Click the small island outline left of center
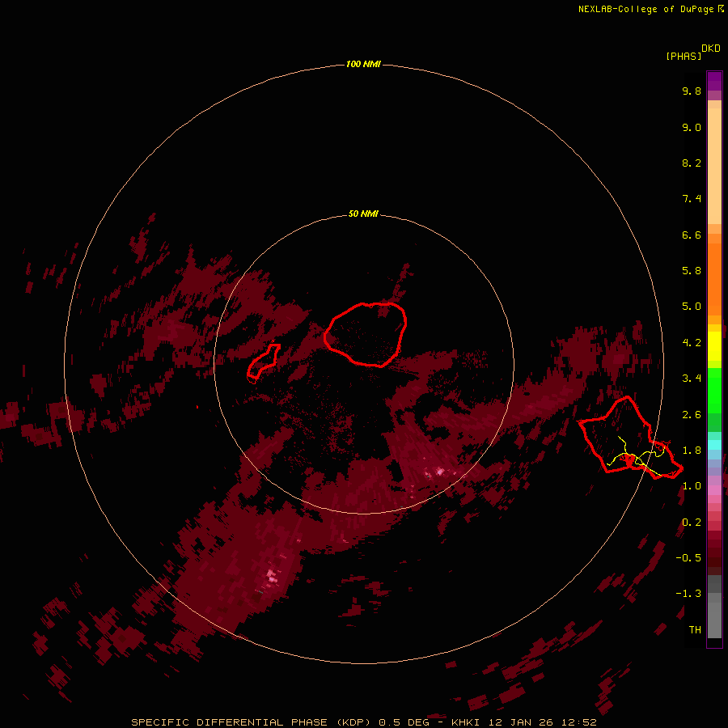728x728 pixels. click(263, 362)
